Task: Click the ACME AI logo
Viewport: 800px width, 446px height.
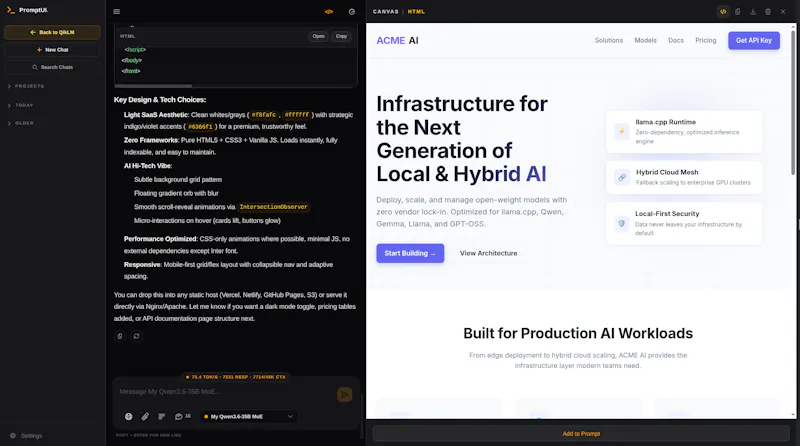Action: (x=397, y=40)
